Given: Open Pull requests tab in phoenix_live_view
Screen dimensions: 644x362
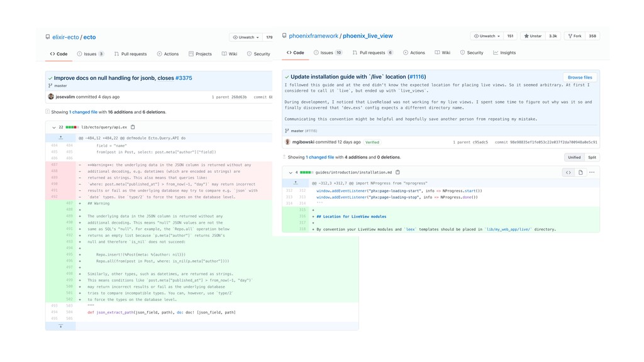Looking at the screenshot, I should [x=372, y=53].
